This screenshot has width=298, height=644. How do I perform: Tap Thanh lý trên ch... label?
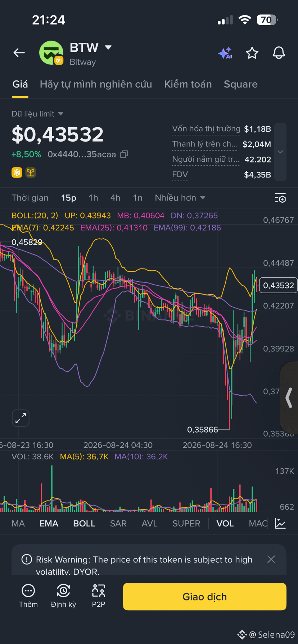coord(204,144)
